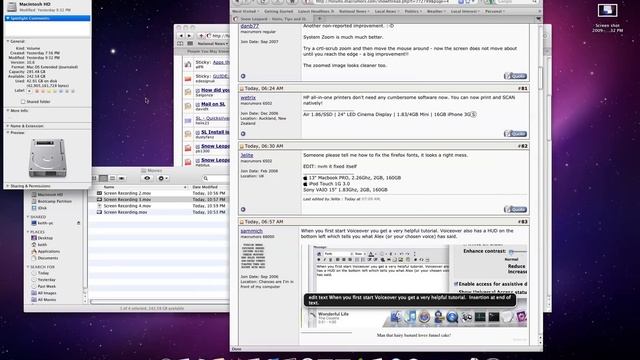Screen dimensions: 640x360
Task: Collapse the General section in Info window
Action: click(8, 41)
